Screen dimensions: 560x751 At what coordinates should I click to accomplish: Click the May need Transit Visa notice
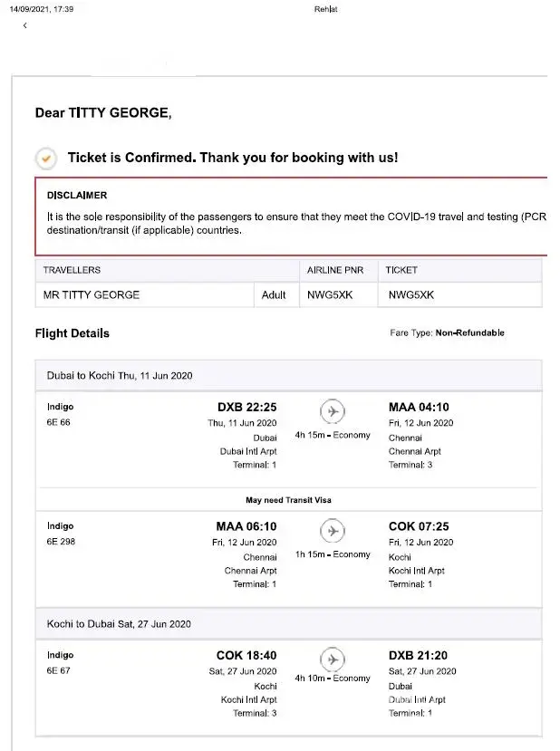tap(288, 500)
